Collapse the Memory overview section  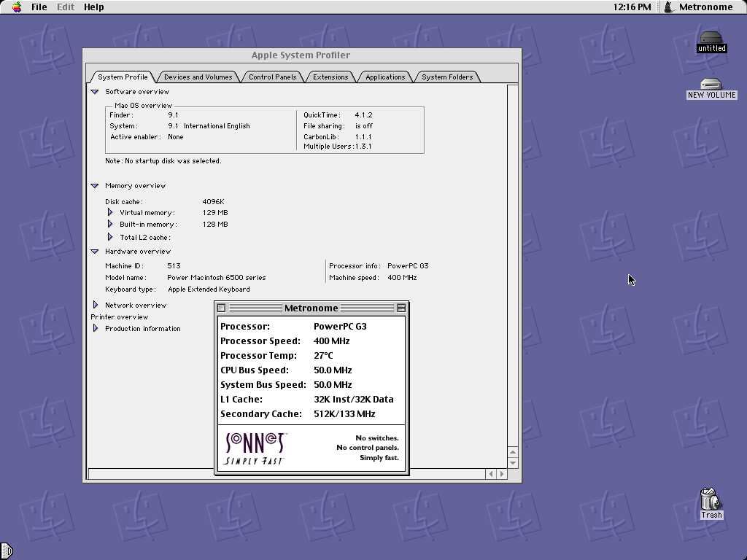[x=94, y=186]
